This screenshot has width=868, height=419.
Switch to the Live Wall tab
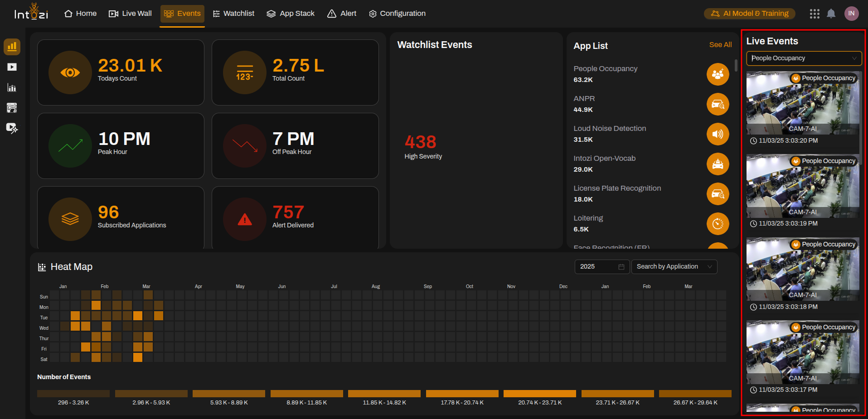(x=131, y=14)
